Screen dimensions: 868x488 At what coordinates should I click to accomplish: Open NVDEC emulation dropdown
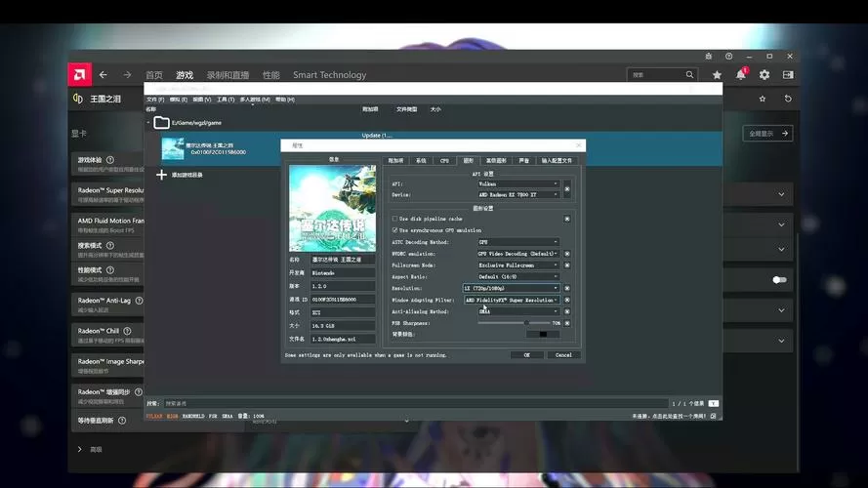(518, 254)
